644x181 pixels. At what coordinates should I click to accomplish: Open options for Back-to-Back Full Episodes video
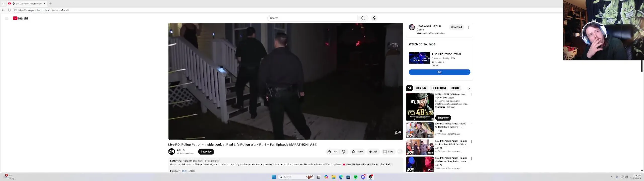pos(472,124)
